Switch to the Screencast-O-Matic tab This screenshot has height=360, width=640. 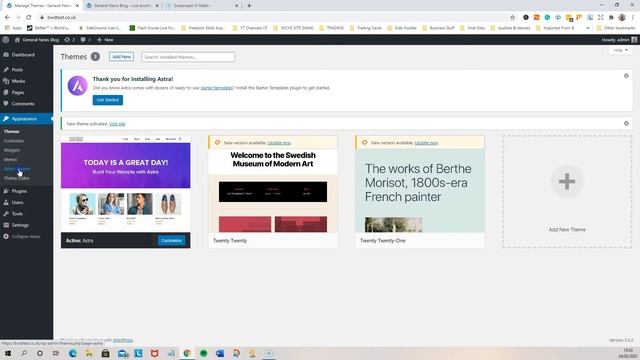pos(202,6)
